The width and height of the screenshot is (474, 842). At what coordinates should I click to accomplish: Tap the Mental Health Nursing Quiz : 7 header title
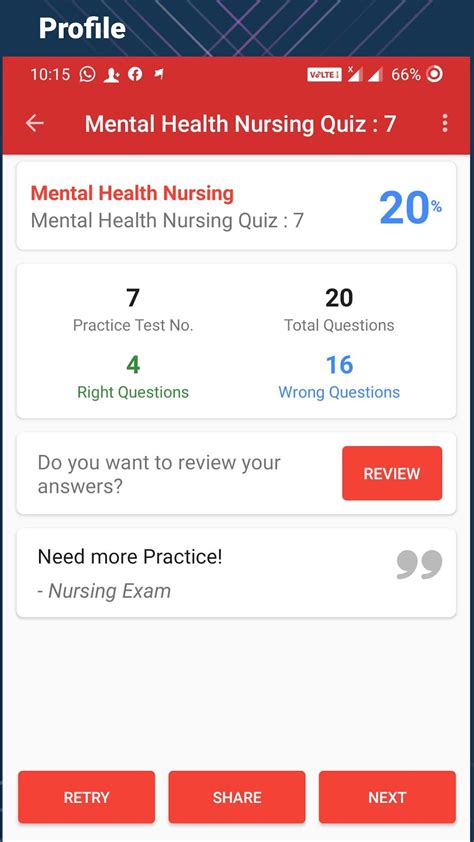(240, 124)
